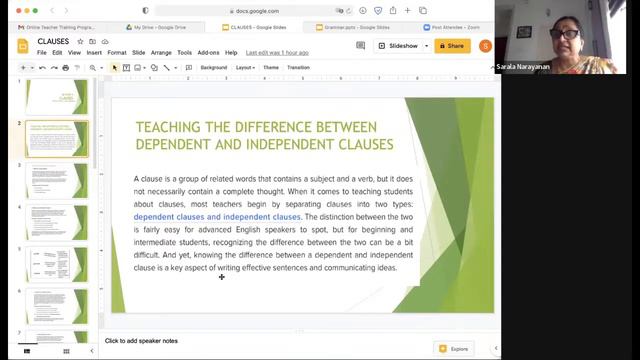Select slide 1 thumbnail
The height and width of the screenshot is (360, 640).
click(57, 97)
